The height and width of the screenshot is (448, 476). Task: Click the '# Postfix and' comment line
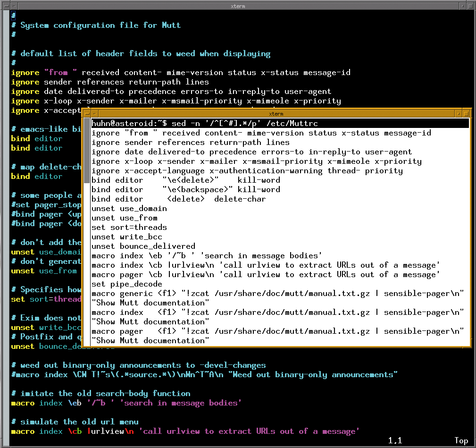46,337
